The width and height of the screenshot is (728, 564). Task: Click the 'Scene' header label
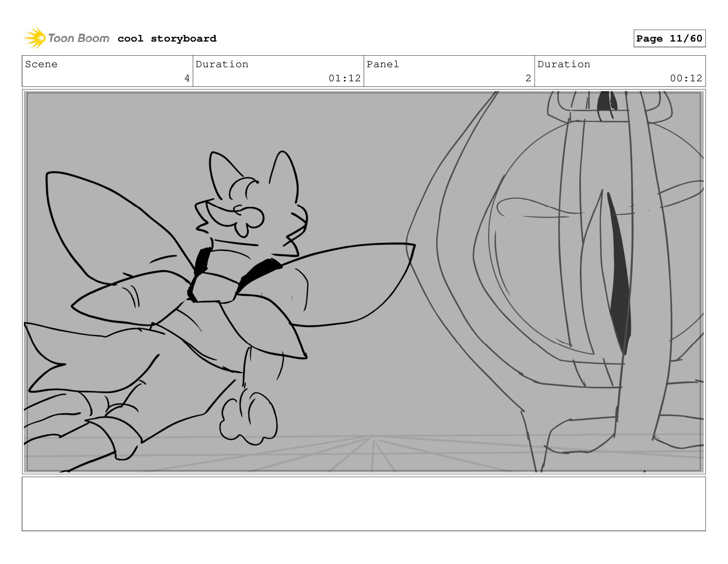tap(41, 64)
